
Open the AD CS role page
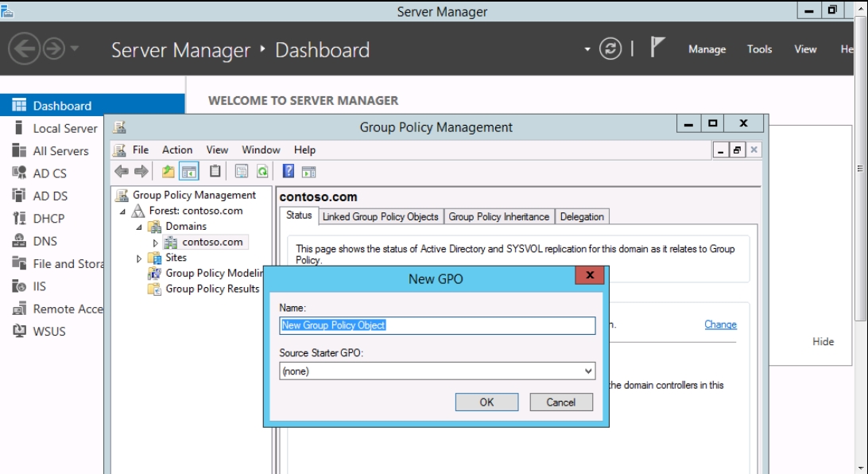tap(52, 173)
